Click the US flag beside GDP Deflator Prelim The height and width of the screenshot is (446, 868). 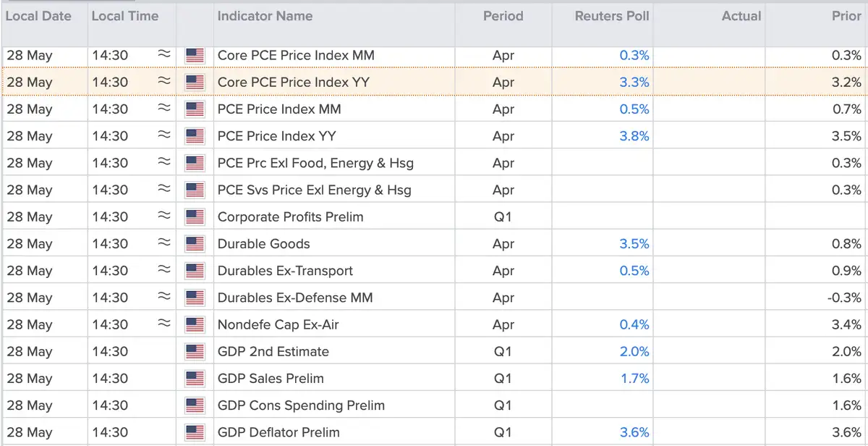(x=195, y=433)
